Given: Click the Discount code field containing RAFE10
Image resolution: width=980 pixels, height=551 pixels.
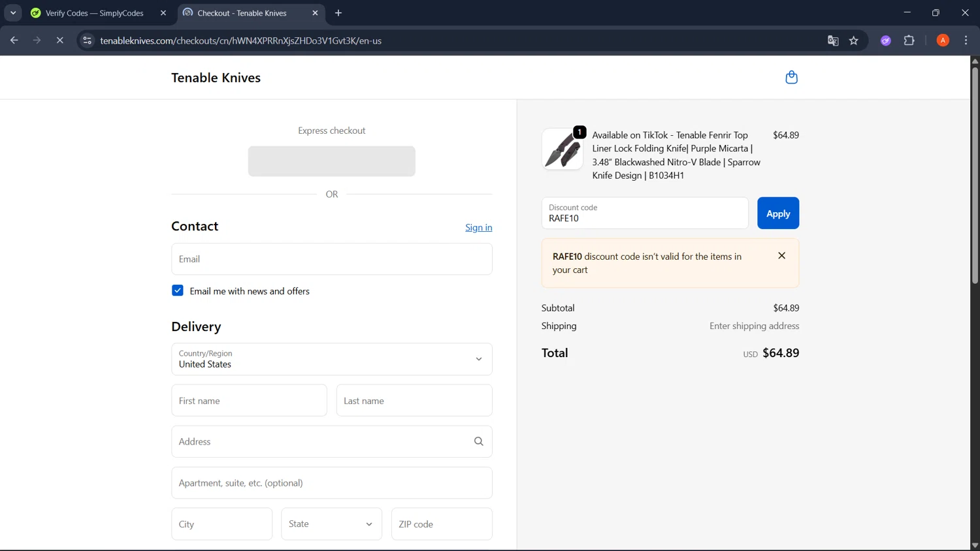Looking at the screenshot, I should [645, 213].
